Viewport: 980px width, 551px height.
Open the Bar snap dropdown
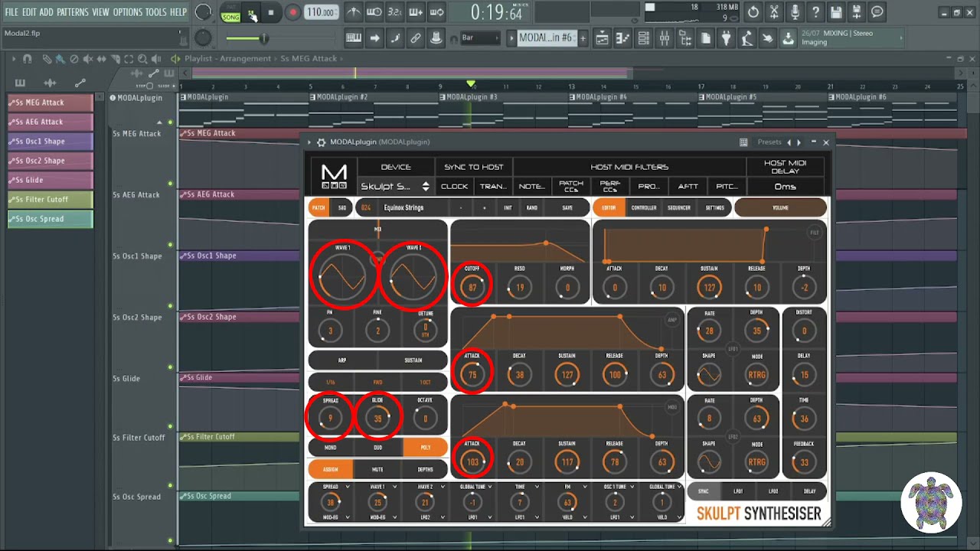tap(479, 37)
